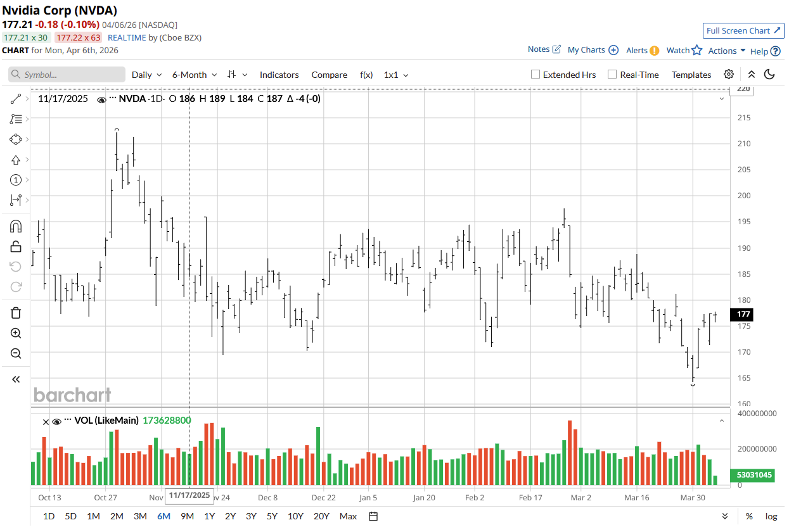Expand bottom panel with double chevron down
The width and height of the screenshot is (789, 532).
coord(726,516)
